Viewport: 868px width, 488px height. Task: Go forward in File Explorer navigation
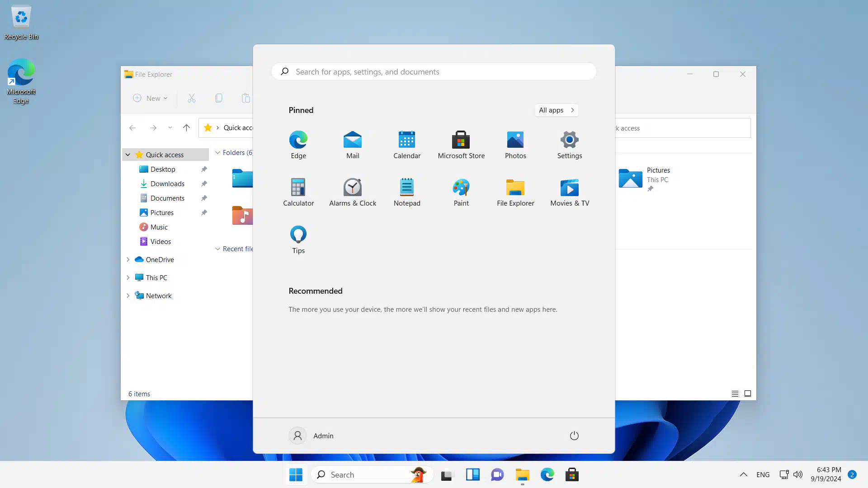tap(153, 128)
